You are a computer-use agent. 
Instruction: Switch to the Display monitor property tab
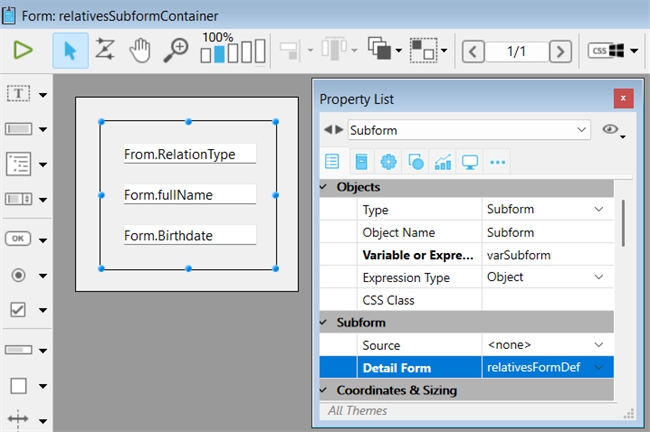469,162
